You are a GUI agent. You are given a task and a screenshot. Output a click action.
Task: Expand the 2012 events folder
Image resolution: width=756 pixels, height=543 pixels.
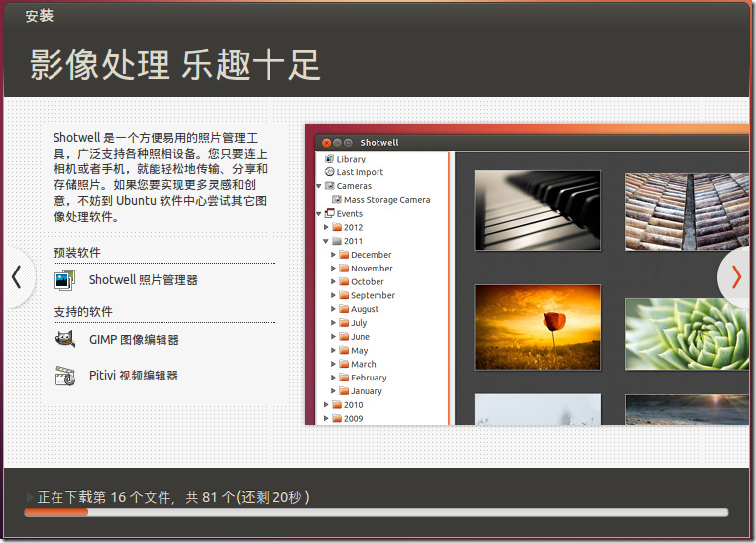pos(326,227)
